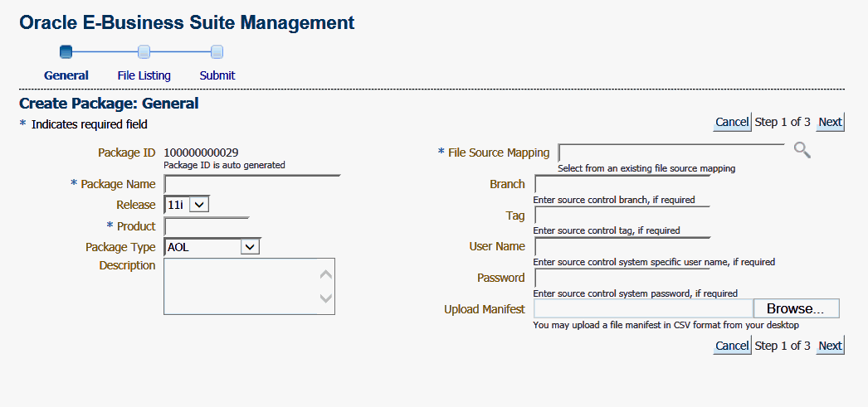Click the top Next button
Image resolution: width=868 pixels, height=407 pixels.
pos(830,122)
